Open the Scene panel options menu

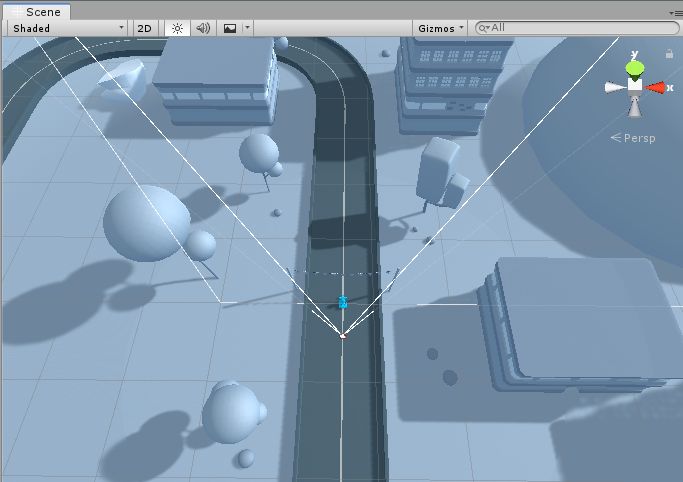(x=676, y=13)
